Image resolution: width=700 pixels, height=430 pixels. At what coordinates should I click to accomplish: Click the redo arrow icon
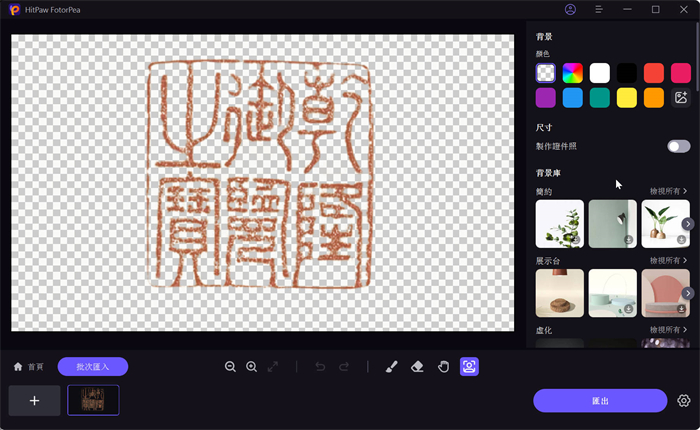coord(344,367)
